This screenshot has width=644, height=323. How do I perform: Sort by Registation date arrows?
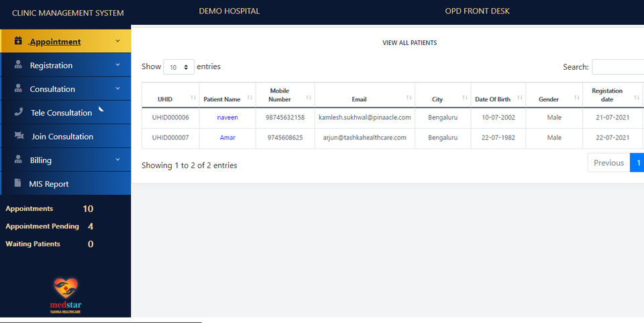(x=637, y=97)
